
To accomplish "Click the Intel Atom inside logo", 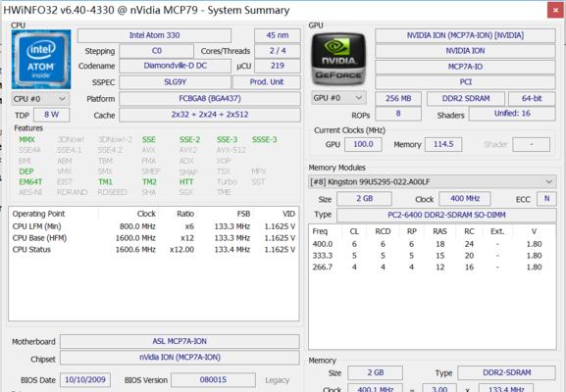I will 41,60.
